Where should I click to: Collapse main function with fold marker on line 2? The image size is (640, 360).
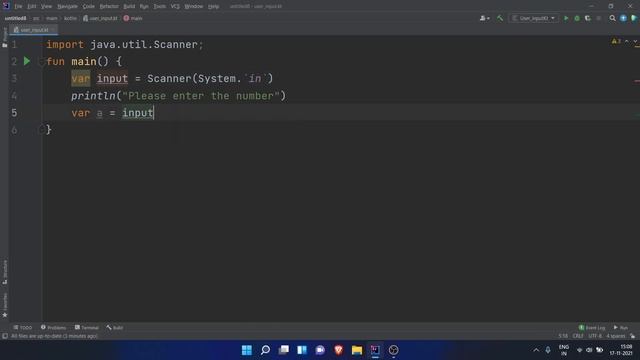click(x=41, y=62)
